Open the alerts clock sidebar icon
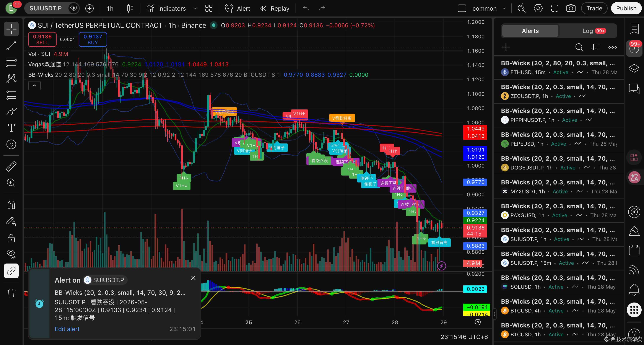Image resolution: width=644 pixels, height=345 pixels. 634,48
